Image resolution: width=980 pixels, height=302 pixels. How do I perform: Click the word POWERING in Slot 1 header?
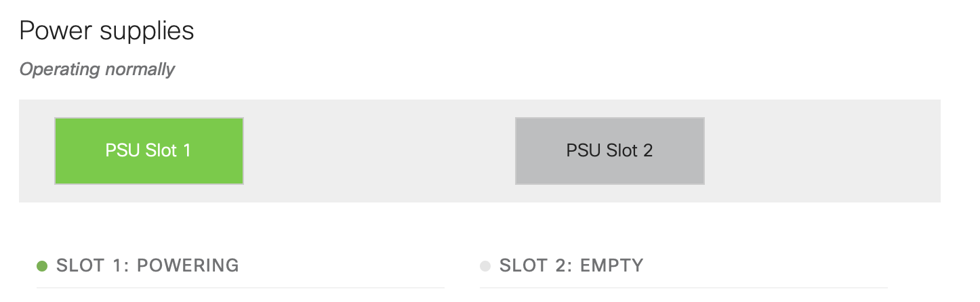pyautogui.click(x=188, y=265)
